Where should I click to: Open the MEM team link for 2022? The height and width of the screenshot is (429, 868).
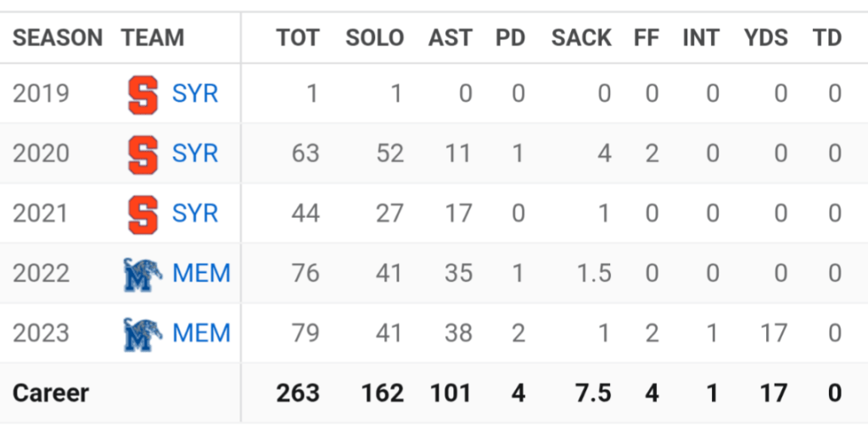click(x=201, y=274)
